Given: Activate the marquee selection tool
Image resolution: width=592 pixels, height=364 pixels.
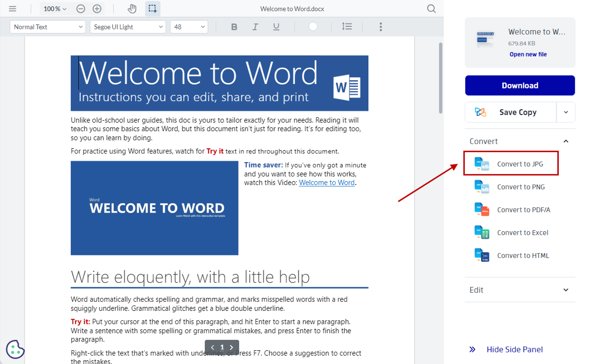Looking at the screenshot, I should (x=153, y=9).
